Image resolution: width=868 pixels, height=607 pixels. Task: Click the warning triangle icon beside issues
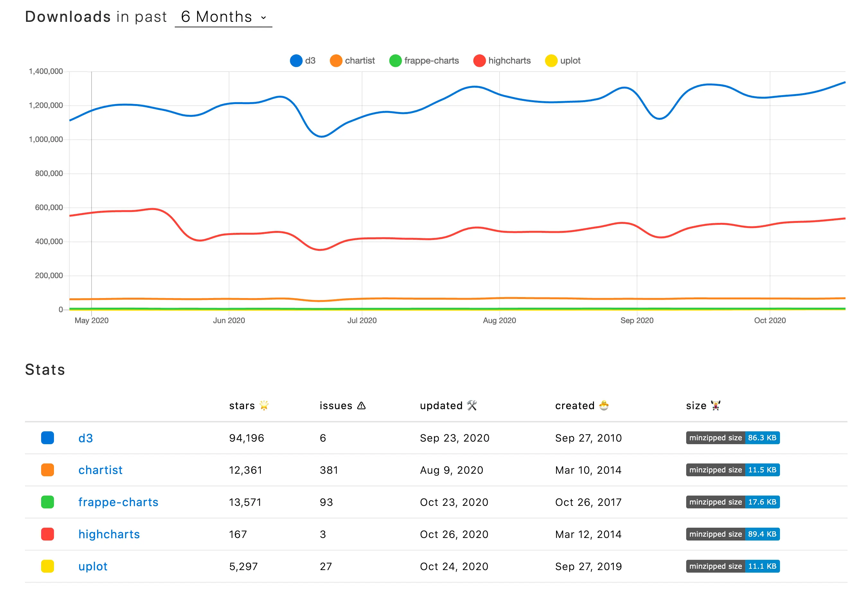point(361,406)
